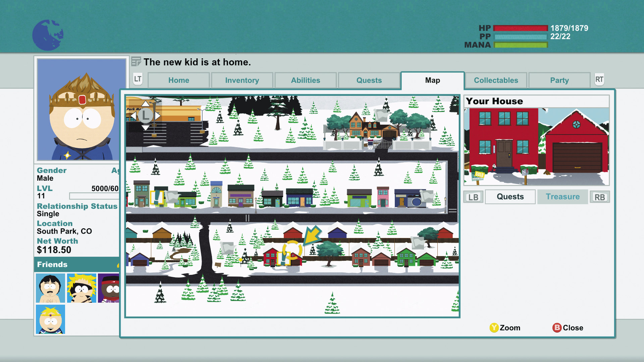
Task: Click the LB bumper icon beside Quests
Action: 473,197
